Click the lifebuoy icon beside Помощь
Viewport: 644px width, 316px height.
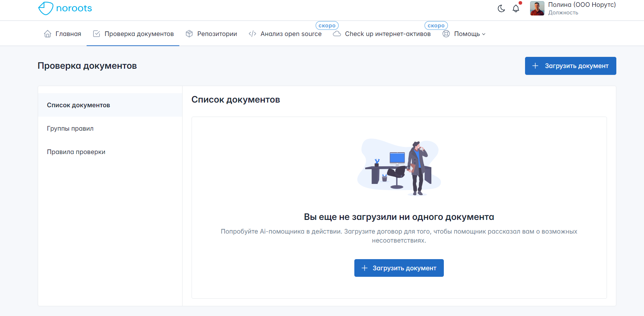tap(446, 34)
